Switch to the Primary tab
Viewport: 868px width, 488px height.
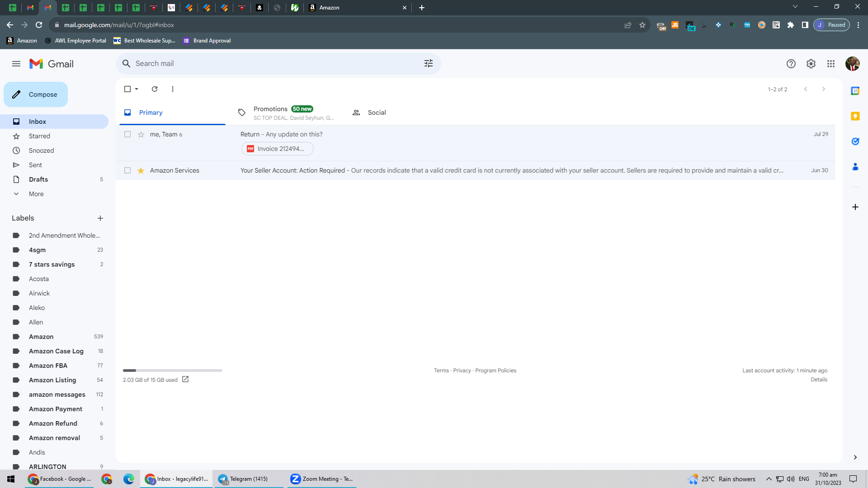click(172, 113)
